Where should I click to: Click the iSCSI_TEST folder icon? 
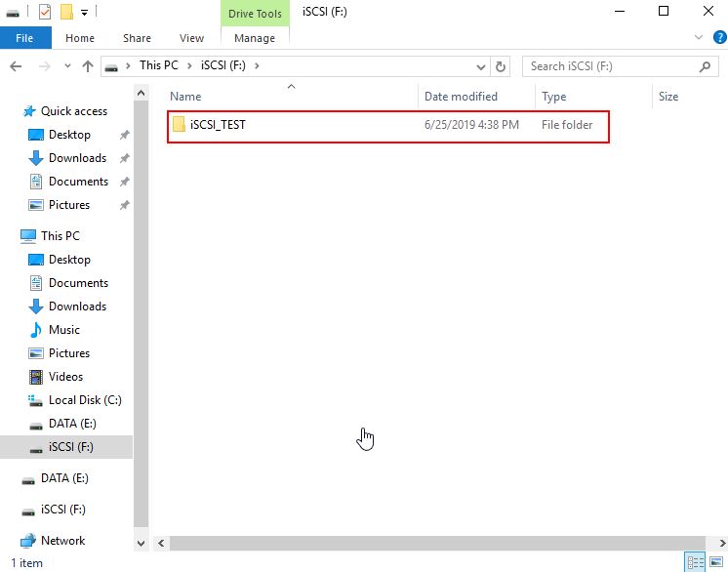pyautogui.click(x=179, y=124)
